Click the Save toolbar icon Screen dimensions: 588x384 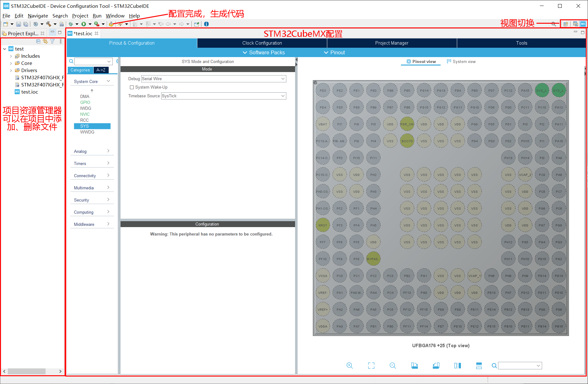pyautogui.click(x=18, y=24)
